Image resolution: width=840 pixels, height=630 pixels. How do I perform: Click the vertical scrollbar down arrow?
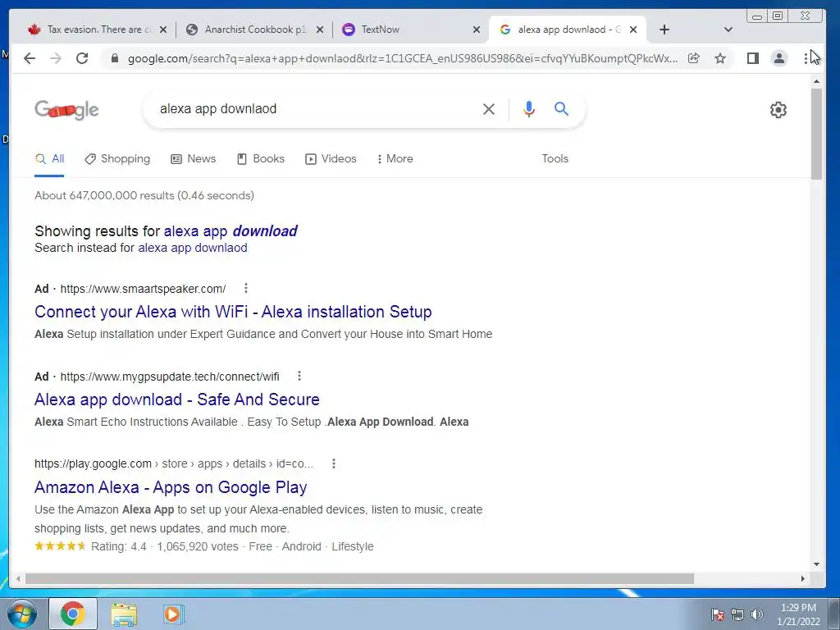(816, 564)
